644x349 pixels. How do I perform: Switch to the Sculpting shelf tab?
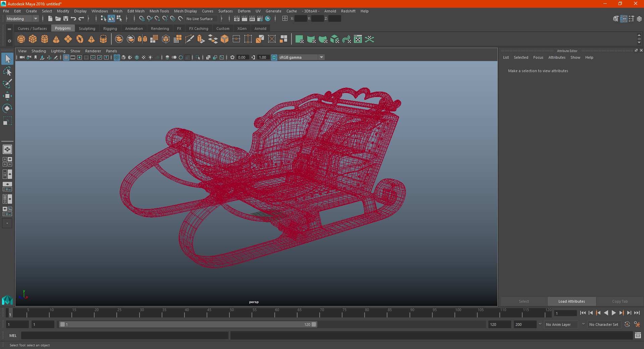click(87, 29)
